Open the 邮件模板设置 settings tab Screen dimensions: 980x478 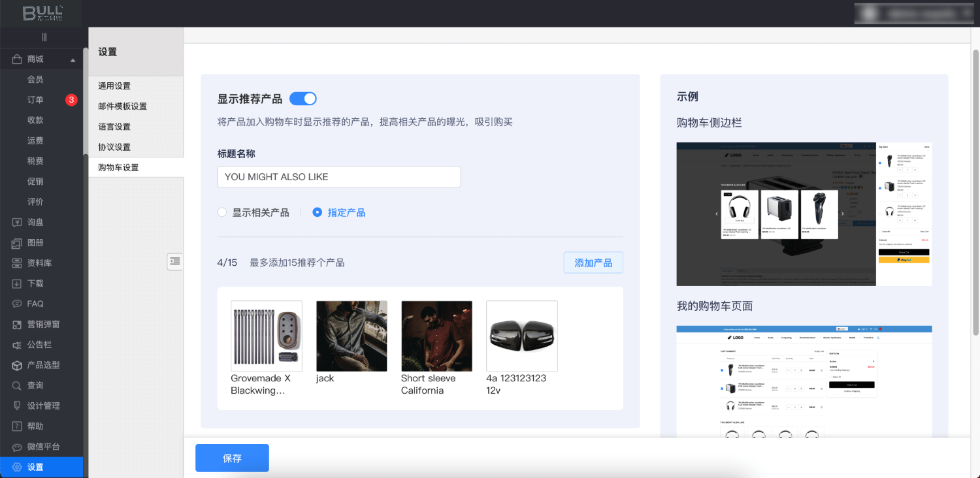(122, 106)
